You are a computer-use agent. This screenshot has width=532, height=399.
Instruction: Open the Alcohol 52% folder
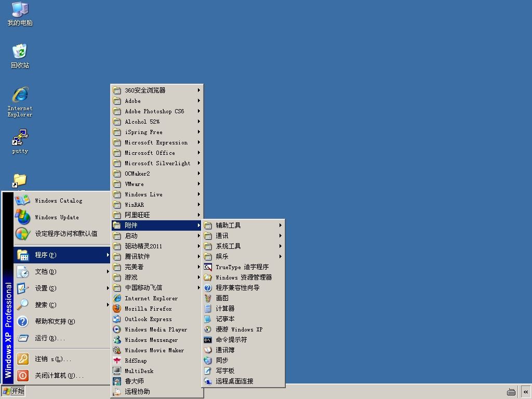click(157, 122)
